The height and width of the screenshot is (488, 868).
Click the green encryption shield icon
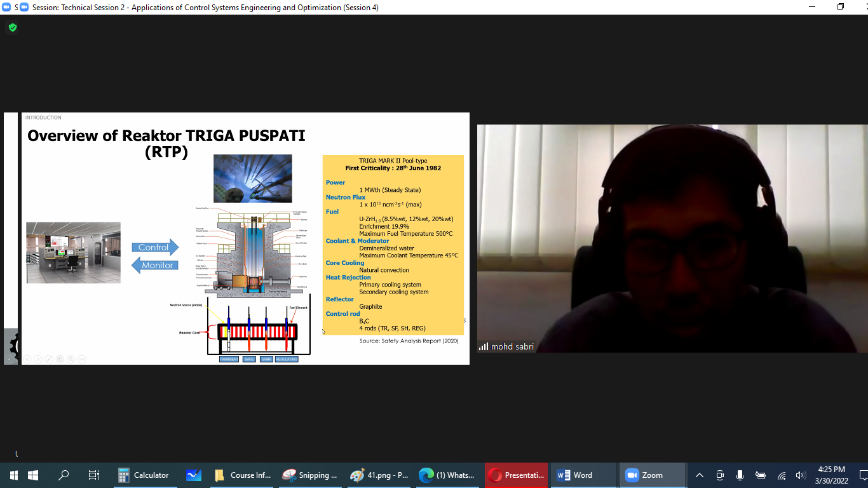point(13,27)
